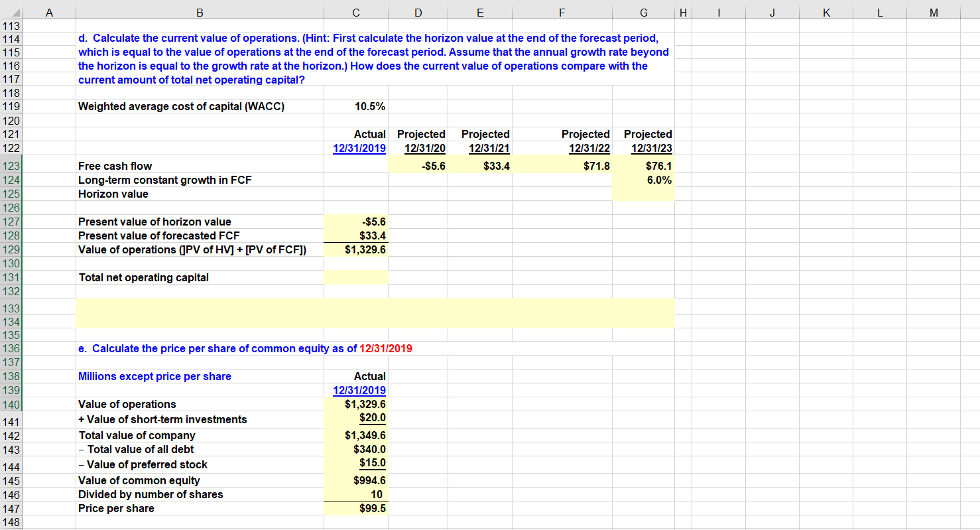Viewport: 980px width, 530px height.
Task: Open the 12/31/2019 link in row 139
Action: click(x=359, y=390)
